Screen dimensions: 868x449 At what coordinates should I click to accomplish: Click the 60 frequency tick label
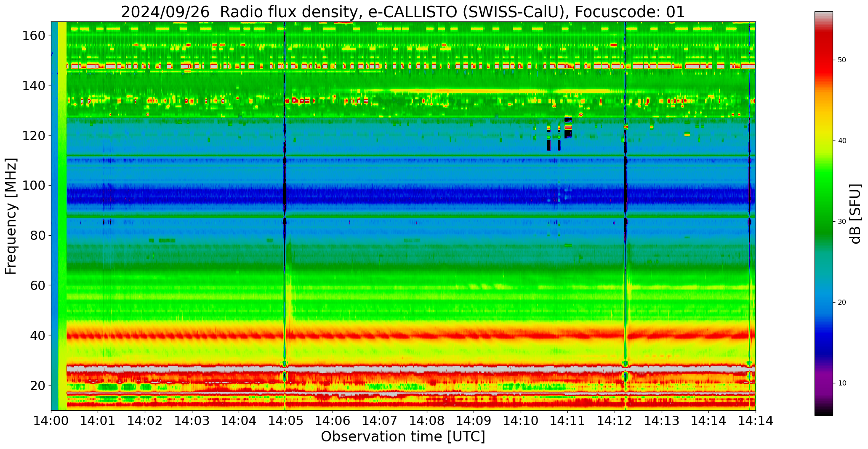coord(38,285)
